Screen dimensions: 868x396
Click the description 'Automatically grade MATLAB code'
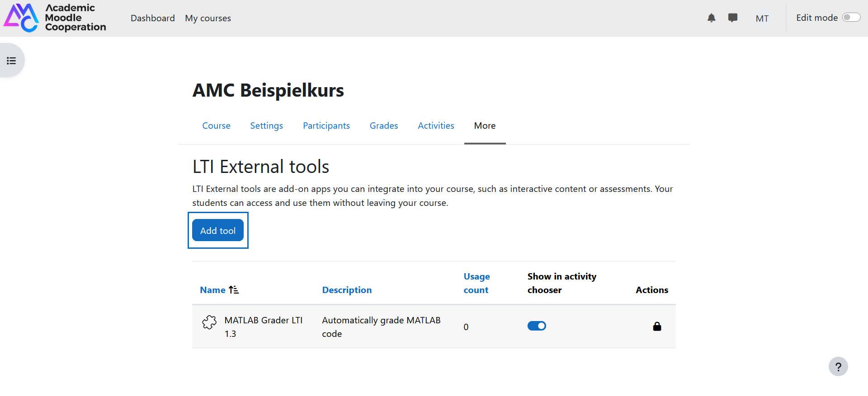pos(381,327)
